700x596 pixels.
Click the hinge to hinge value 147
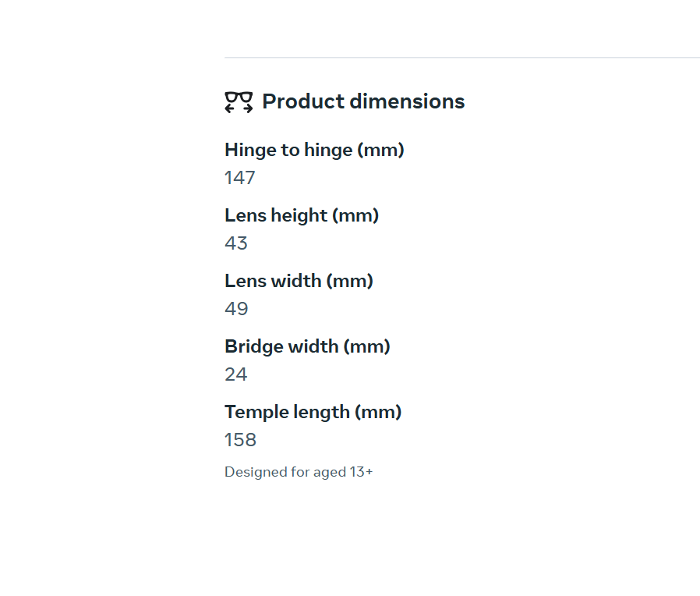coord(240,178)
